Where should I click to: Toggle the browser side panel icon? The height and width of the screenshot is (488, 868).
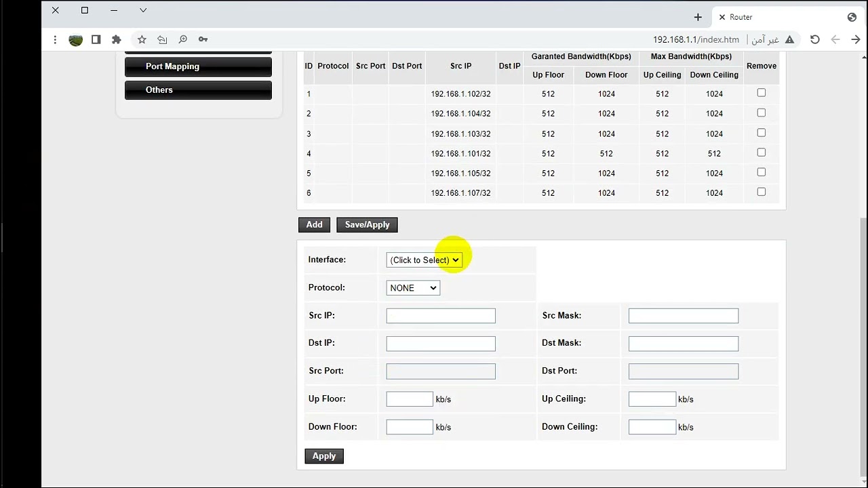click(96, 40)
